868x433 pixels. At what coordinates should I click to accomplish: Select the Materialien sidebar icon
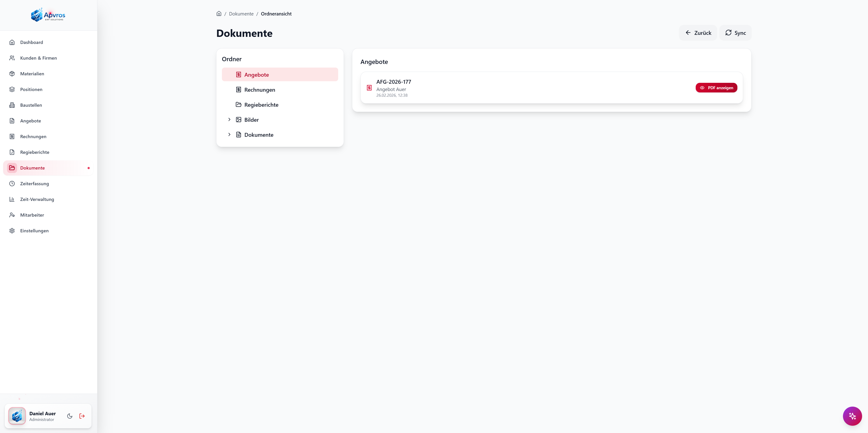click(12, 73)
